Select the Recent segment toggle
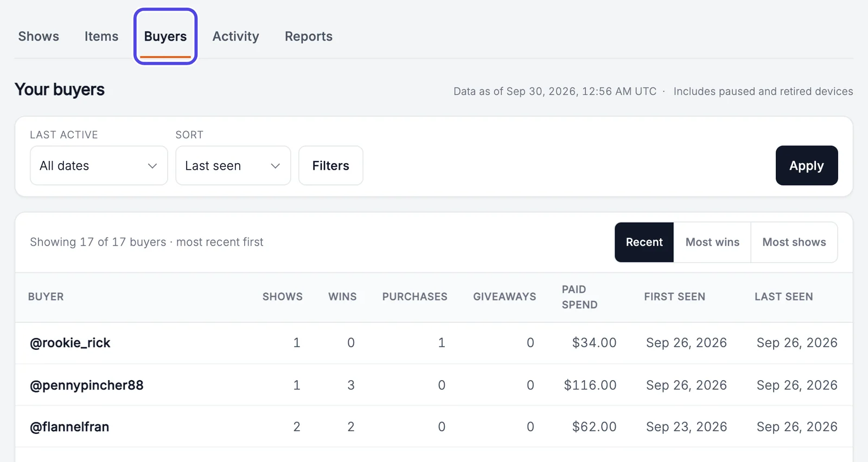This screenshot has height=462, width=868. tap(644, 242)
